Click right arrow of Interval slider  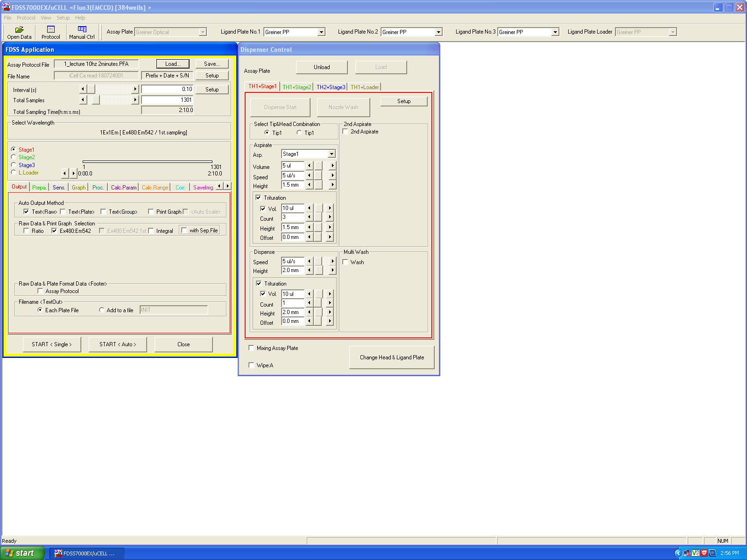coord(135,89)
